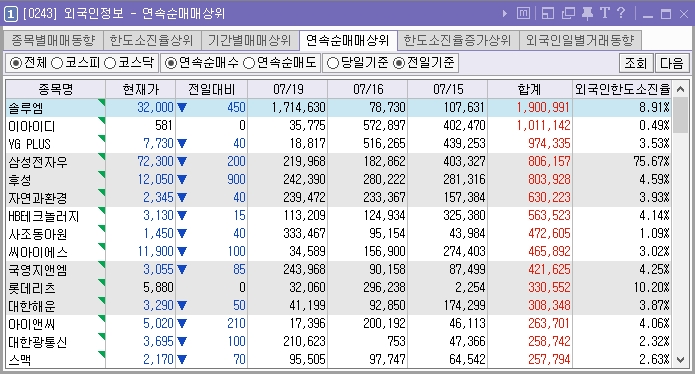Click the window number 1 icon

pos(11,14)
